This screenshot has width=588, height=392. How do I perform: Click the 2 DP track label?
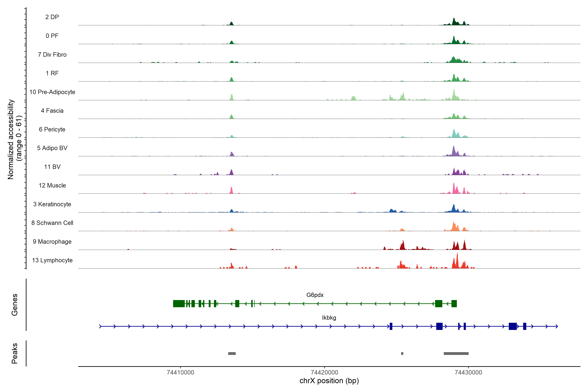point(52,17)
